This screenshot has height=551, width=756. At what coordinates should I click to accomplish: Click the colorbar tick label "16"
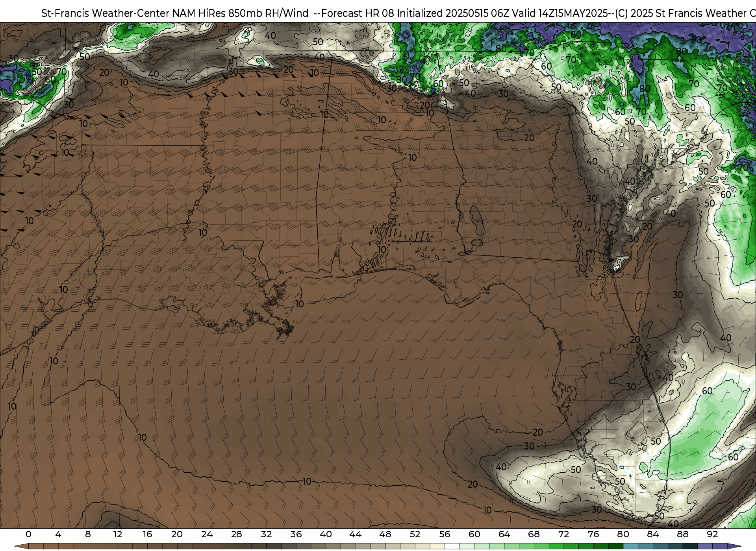[x=147, y=534]
